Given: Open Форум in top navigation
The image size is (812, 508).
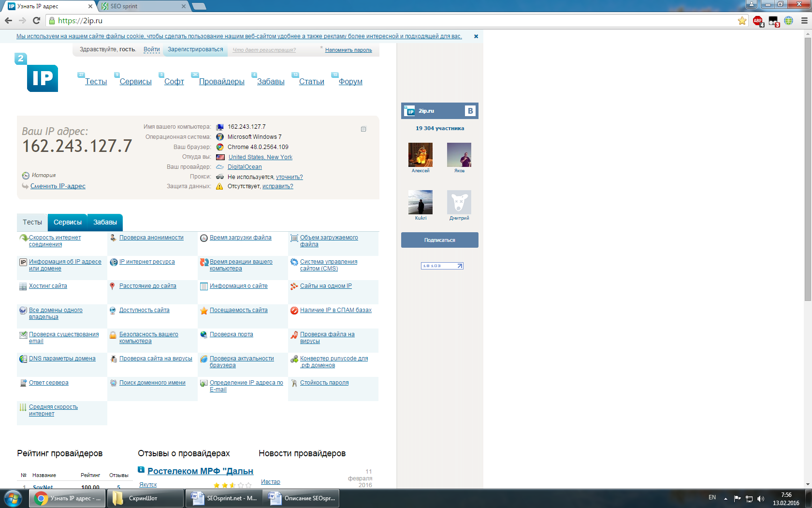Looking at the screenshot, I should 350,82.
